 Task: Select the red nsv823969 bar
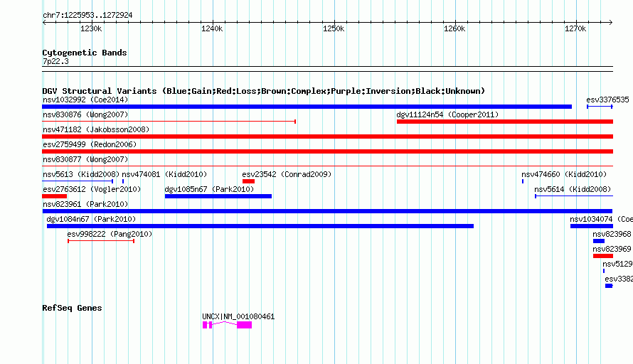pos(603,256)
